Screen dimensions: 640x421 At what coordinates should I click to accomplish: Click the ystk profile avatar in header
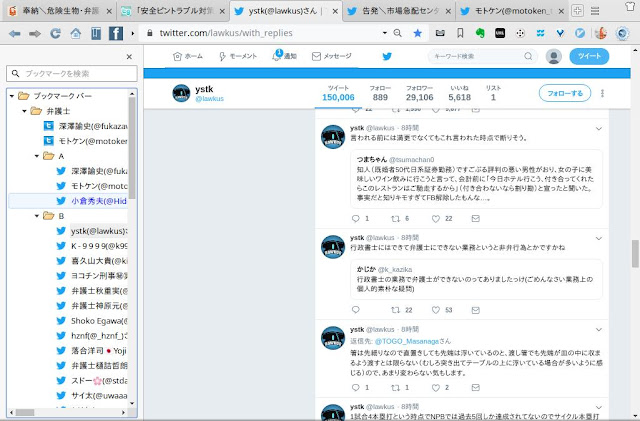pyautogui.click(x=181, y=93)
